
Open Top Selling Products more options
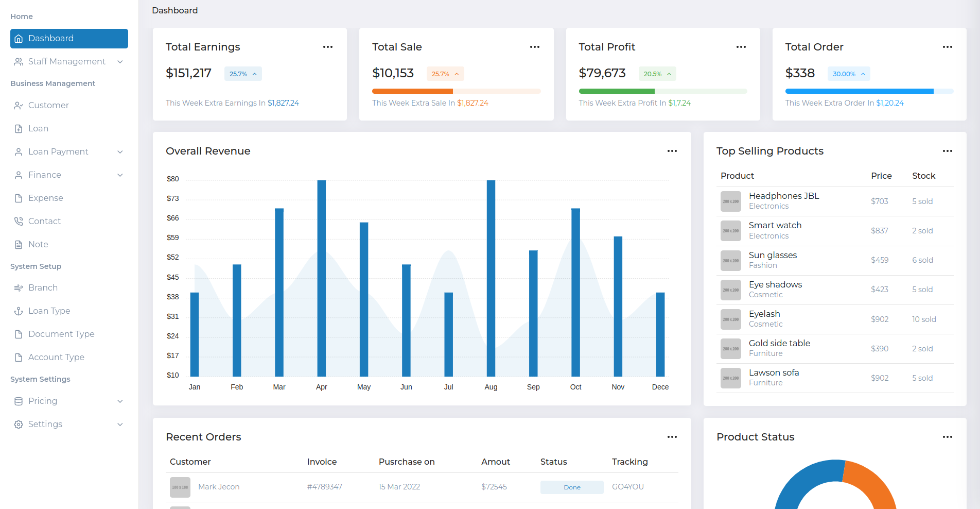948,151
